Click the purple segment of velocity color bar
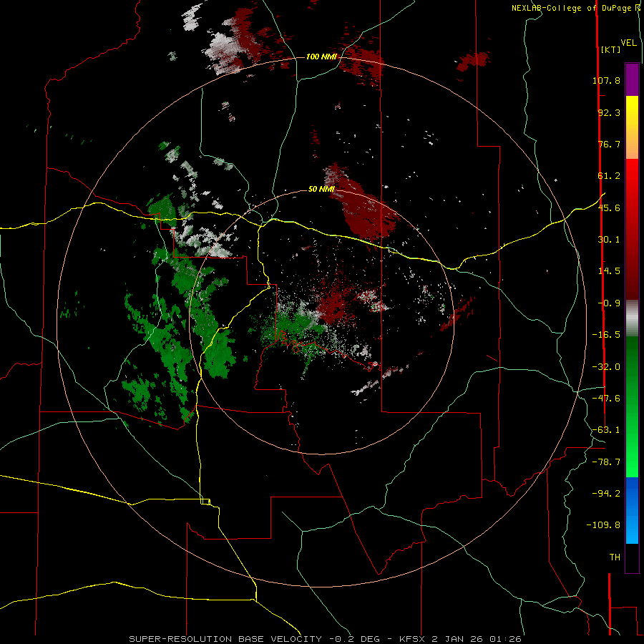The image size is (644, 644). click(x=632, y=79)
